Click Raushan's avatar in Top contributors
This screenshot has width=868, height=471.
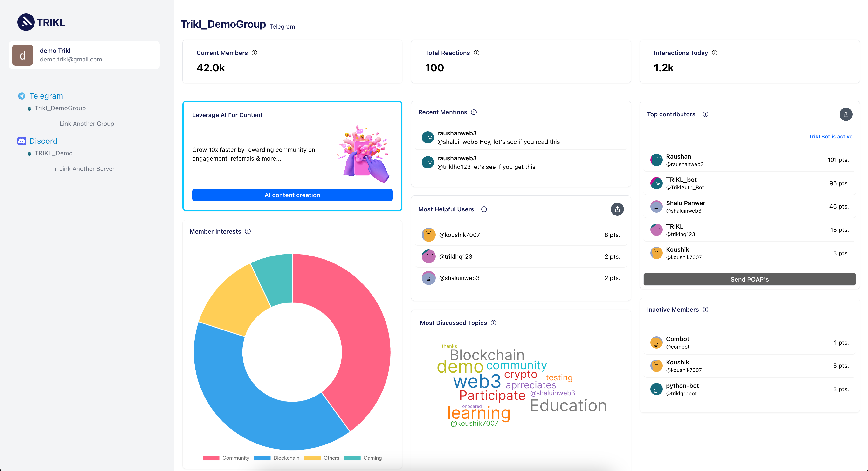(x=656, y=160)
